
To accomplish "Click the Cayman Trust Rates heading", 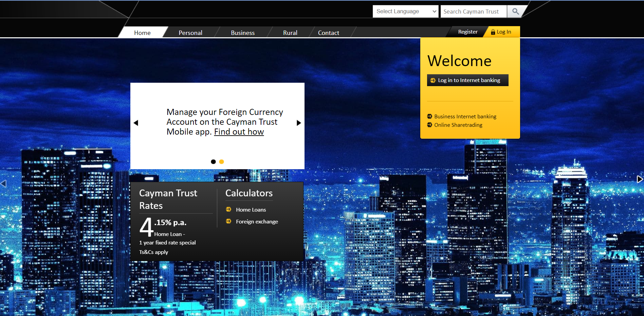I will [168, 199].
